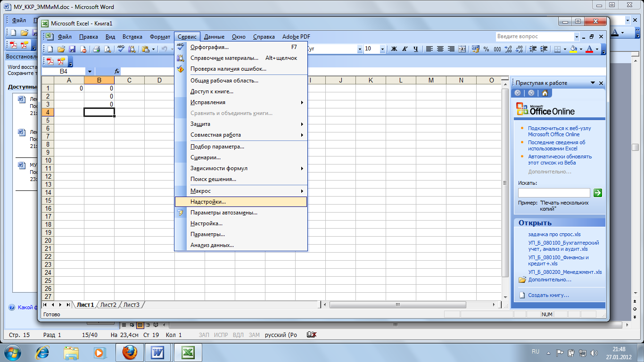
Task: Open link Подключиться к веб-узлу Microsoft Office Online
Action: pyautogui.click(x=559, y=131)
